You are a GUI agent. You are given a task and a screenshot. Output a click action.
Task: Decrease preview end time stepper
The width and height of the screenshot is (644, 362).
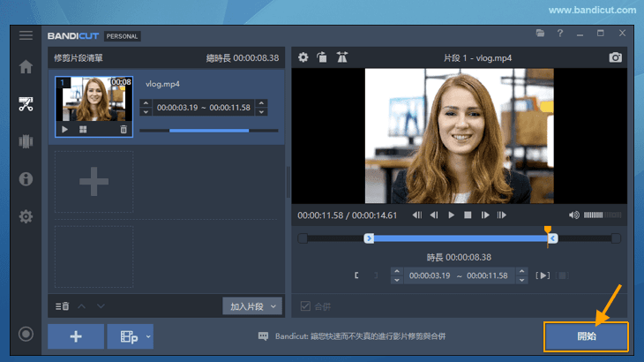click(x=521, y=280)
